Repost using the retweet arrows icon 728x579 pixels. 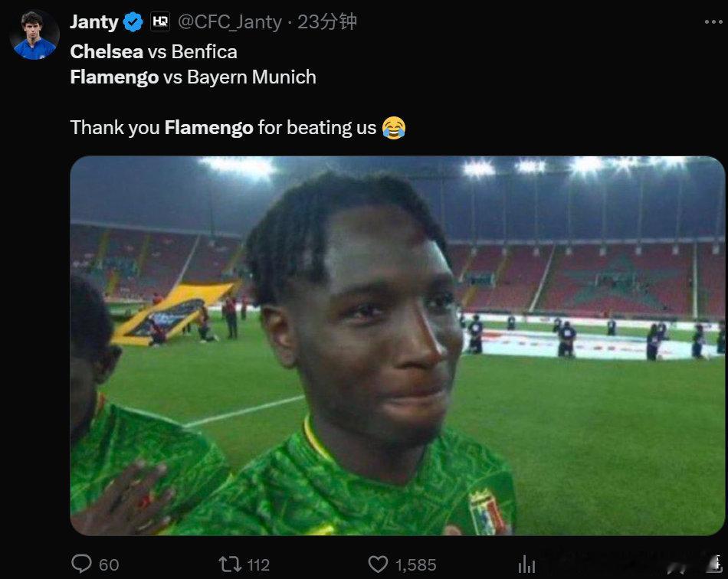point(230,564)
